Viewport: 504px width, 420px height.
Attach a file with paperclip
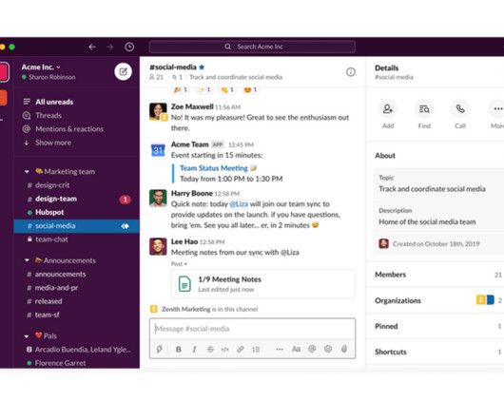[344, 349]
